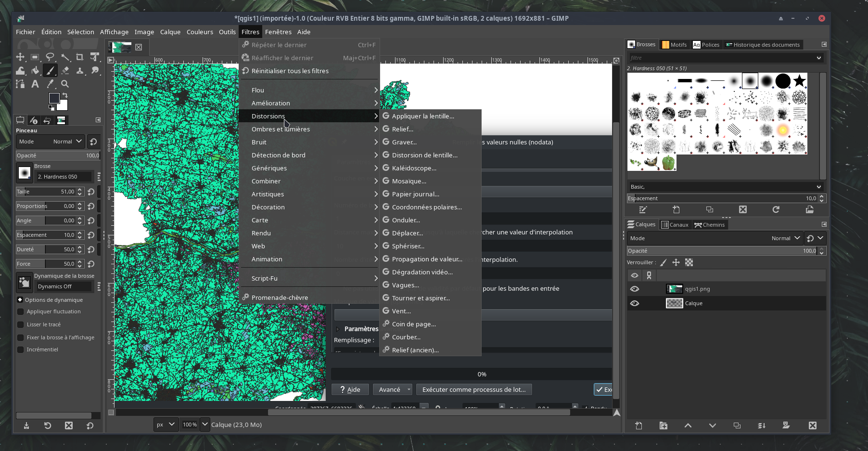Check the Incrémentiel option
Image resolution: width=868 pixels, height=451 pixels.
tap(21, 349)
